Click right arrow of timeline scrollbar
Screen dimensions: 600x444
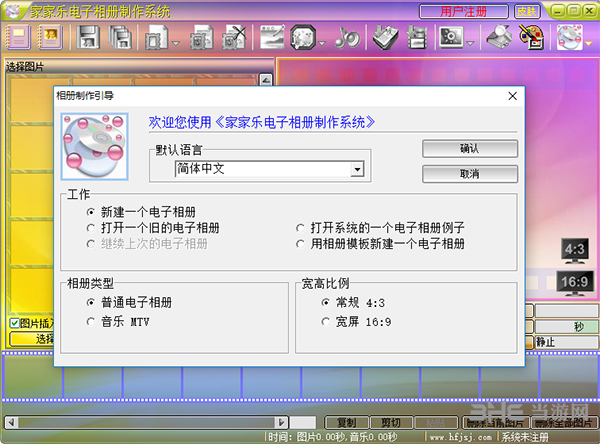click(x=281, y=423)
